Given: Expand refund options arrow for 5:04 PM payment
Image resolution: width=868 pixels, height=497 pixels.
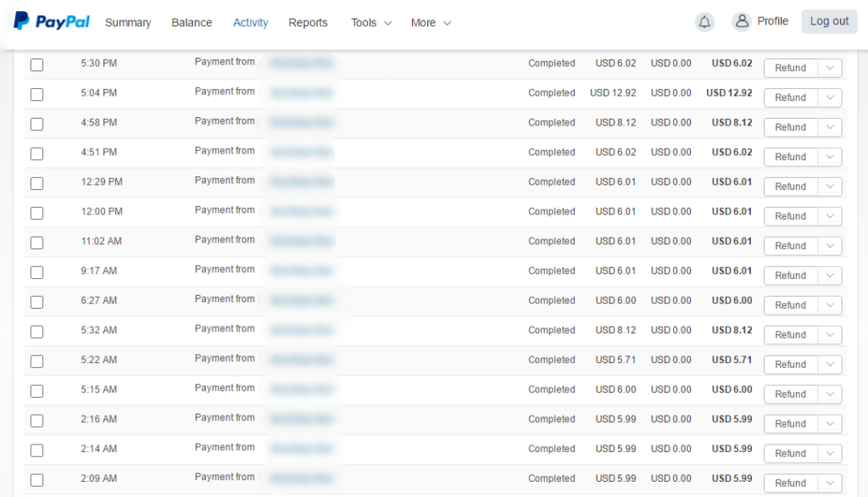Looking at the screenshot, I should pos(830,98).
